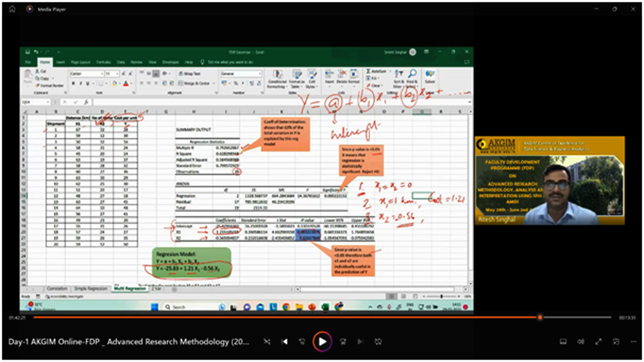Select the Home ribbon tab
This screenshot has height=362, width=644.
pyautogui.click(x=45, y=62)
